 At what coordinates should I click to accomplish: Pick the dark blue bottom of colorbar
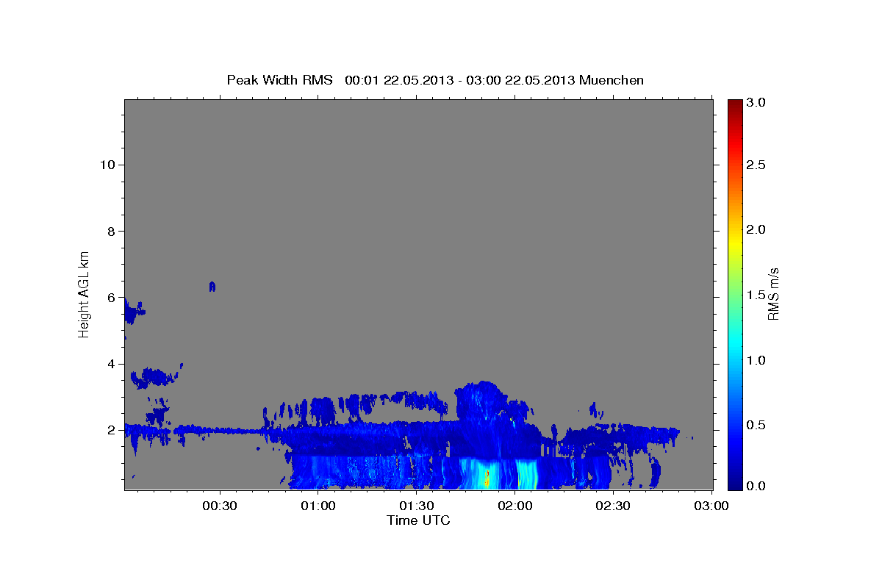click(x=735, y=484)
